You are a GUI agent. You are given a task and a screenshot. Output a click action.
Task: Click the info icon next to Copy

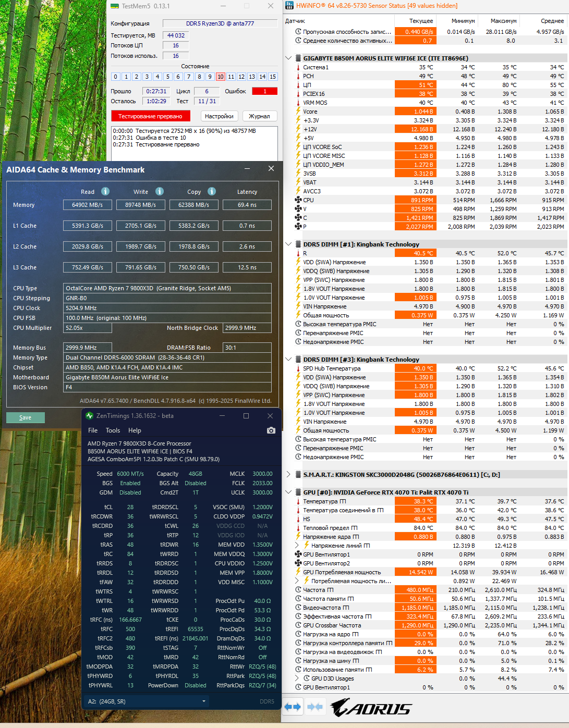212,191
